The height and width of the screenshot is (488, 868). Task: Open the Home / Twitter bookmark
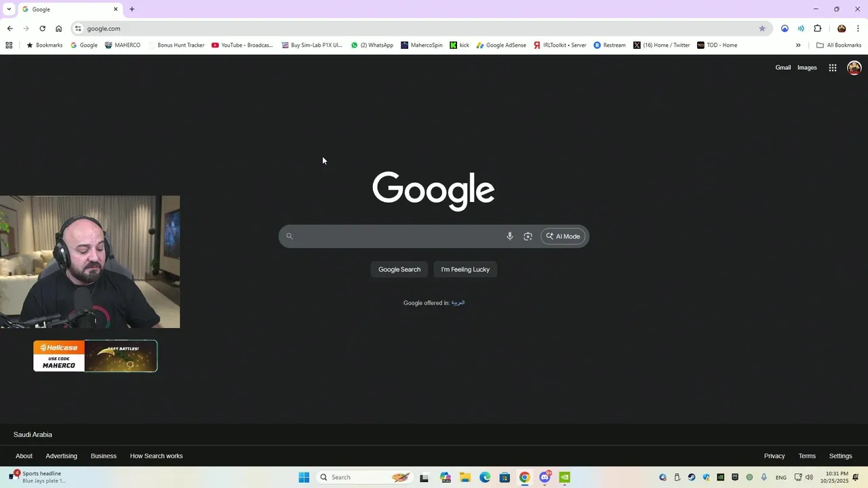661,45
